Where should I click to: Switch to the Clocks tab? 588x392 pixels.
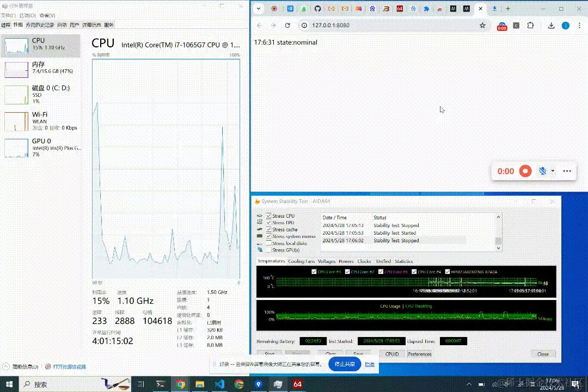[x=364, y=261]
